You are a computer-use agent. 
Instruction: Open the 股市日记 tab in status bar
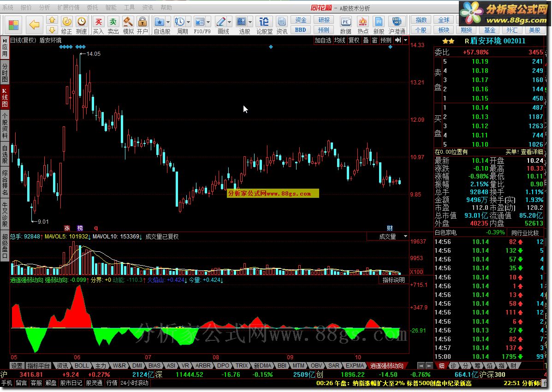click(x=71, y=383)
